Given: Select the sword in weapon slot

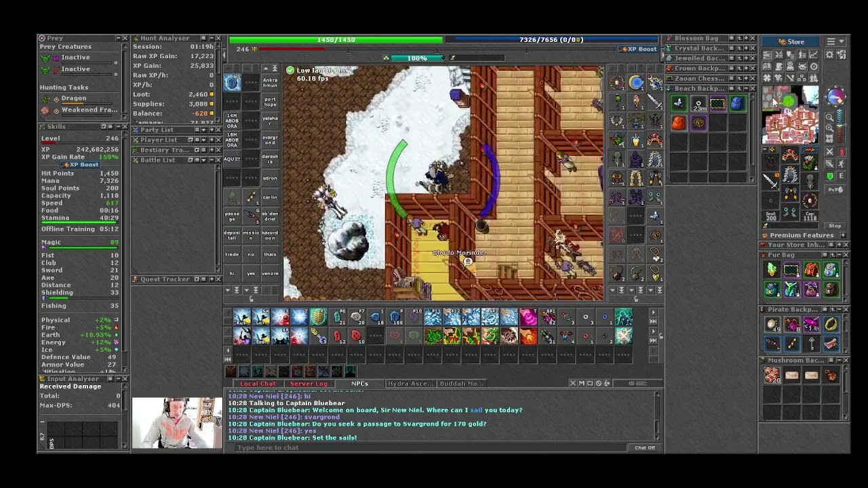Looking at the screenshot, I should [771, 181].
